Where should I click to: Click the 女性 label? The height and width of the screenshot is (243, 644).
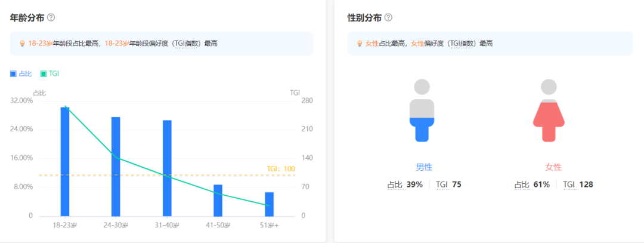pyautogui.click(x=553, y=167)
